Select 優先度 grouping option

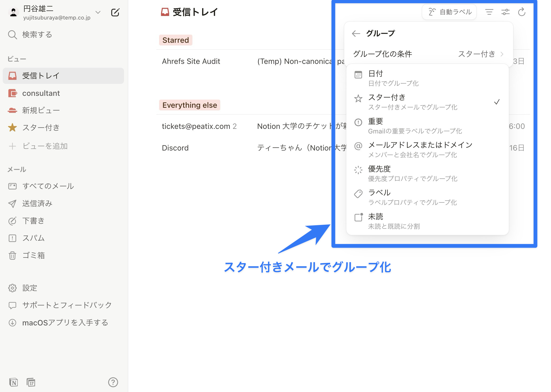pyautogui.click(x=427, y=174)
